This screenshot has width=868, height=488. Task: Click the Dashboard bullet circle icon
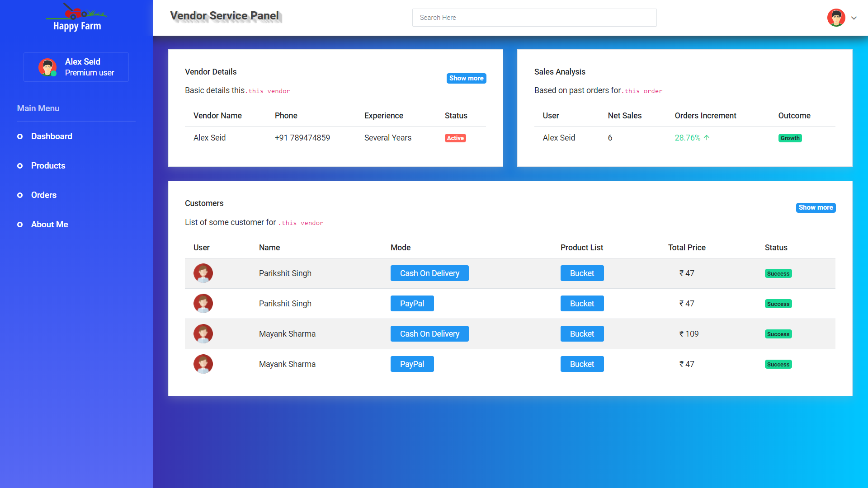[x=20, y=136]
